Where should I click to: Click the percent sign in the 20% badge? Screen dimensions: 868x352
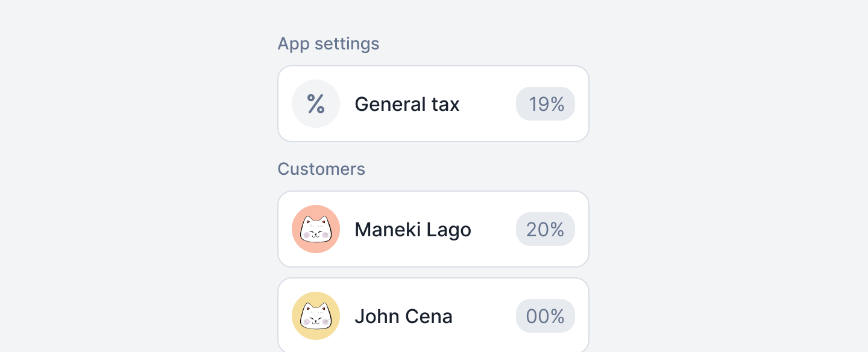tap(558, 230)
